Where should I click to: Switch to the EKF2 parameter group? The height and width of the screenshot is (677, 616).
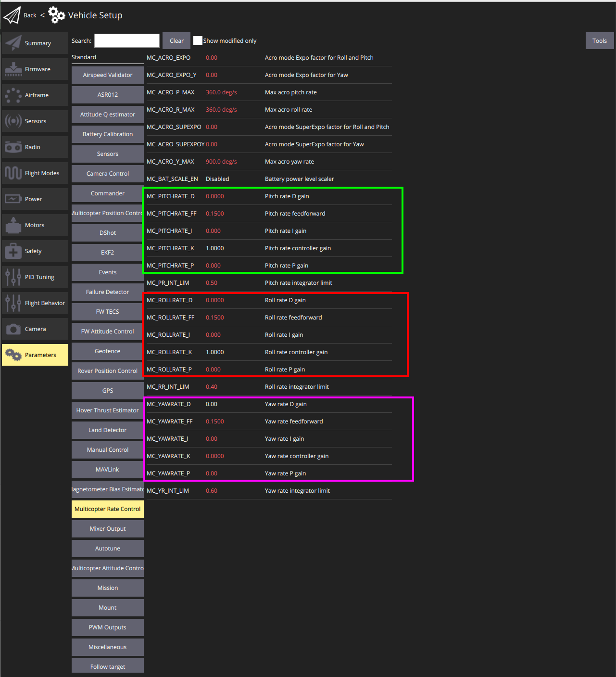108,253
